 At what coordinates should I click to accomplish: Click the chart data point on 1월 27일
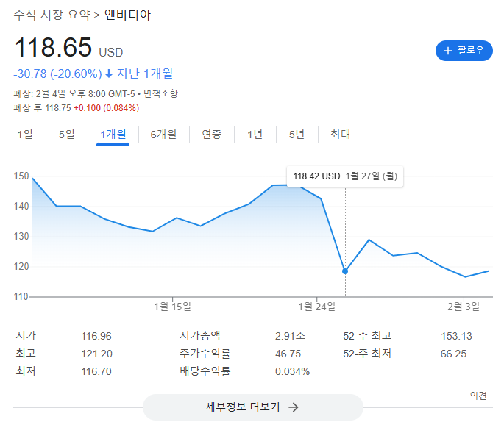point(345,271)
